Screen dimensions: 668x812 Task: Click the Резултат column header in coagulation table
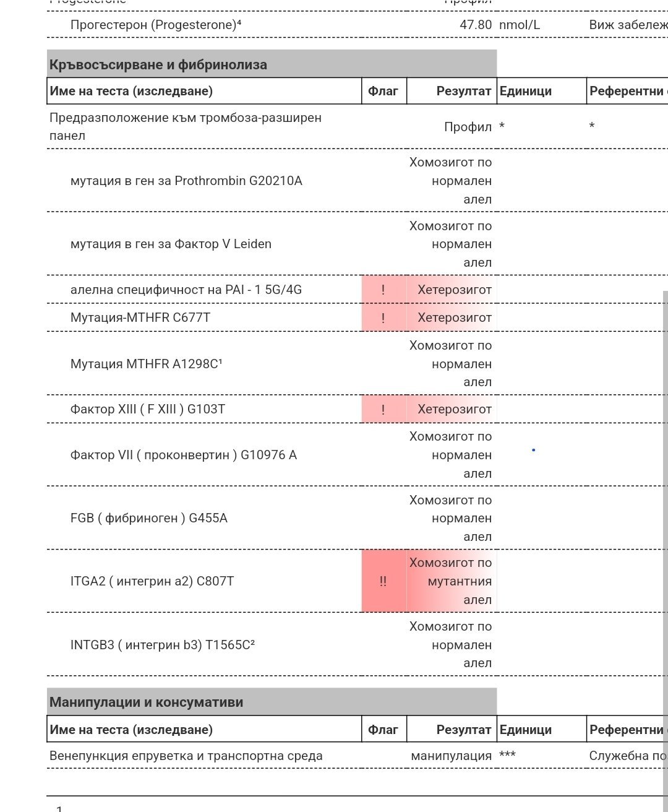pyautogui.click(x=463, y=91)
